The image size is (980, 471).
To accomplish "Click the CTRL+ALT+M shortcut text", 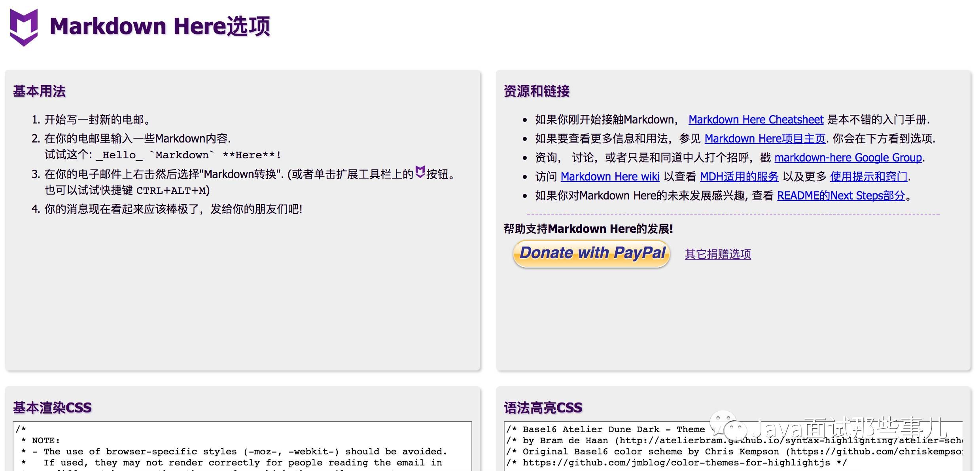I will [171, 191].
